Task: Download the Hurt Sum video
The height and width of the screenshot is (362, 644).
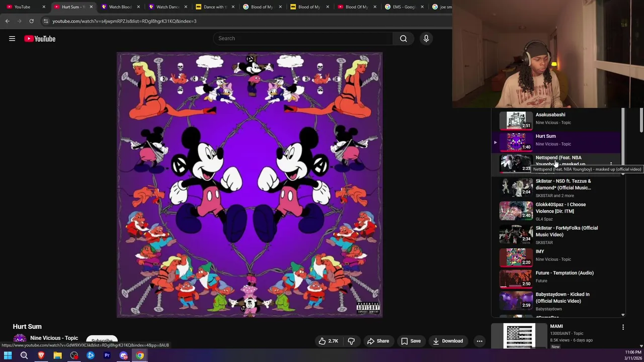Action: (x=448, y=341)
